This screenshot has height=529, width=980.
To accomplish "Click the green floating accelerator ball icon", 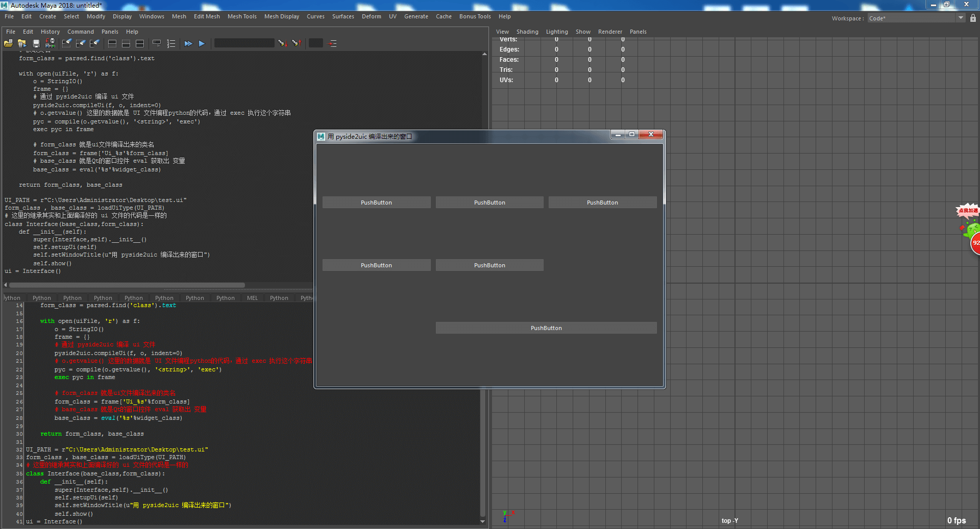I will pos(972,230).
